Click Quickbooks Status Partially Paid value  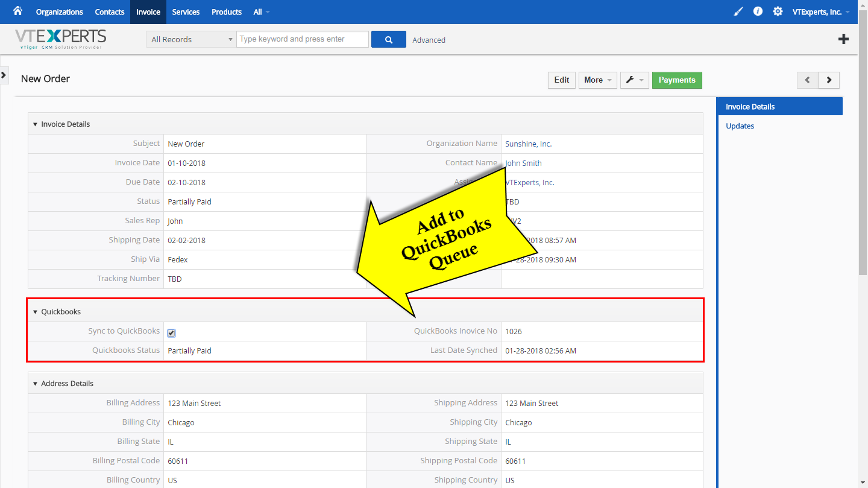coord(190,350)
